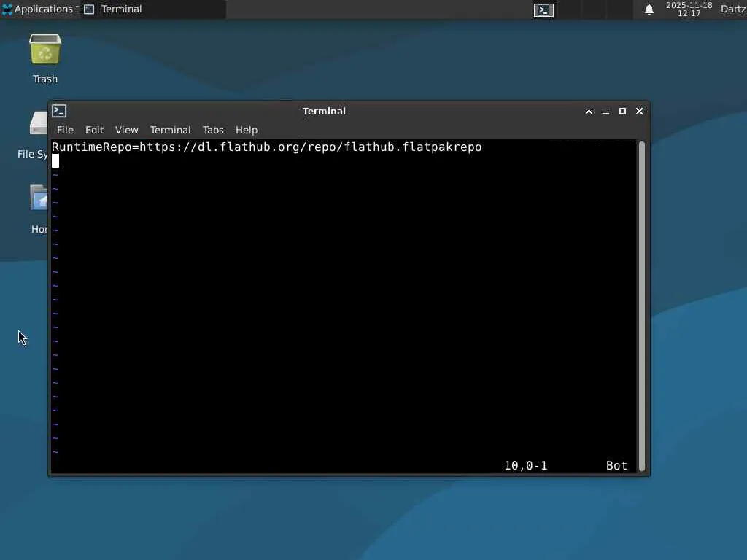
Task: Open the View menu
Action: [127, 130]
